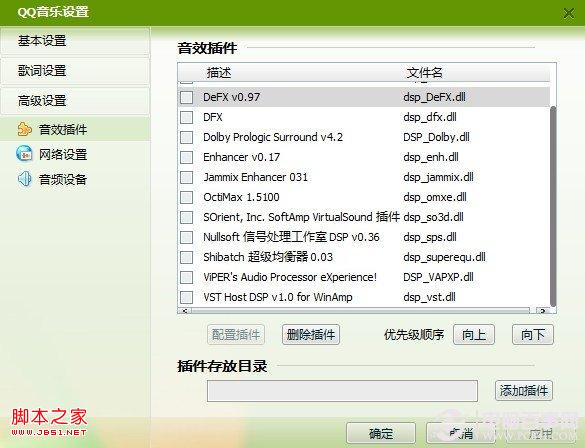Open the 基本设置 tab

[75, 41]
